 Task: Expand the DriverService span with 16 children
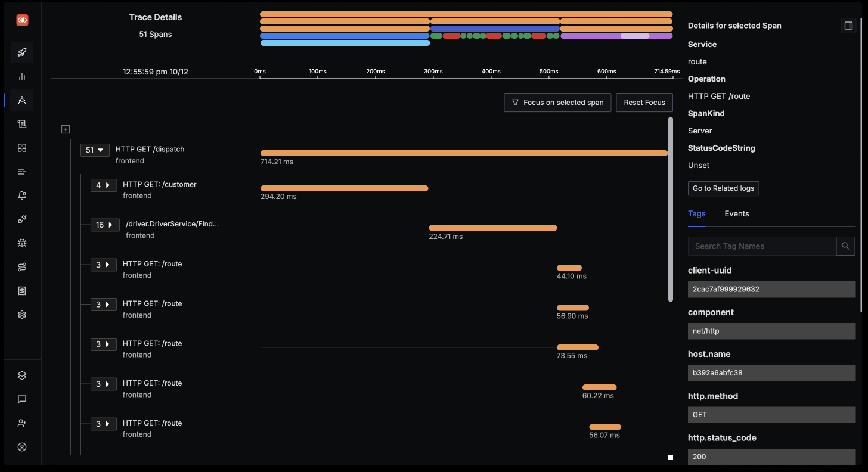(104, 225)
